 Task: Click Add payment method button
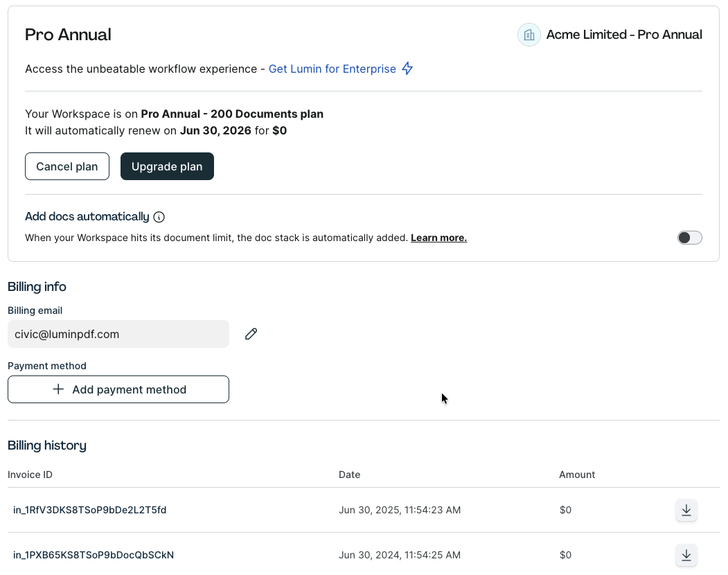click(118, 389)
